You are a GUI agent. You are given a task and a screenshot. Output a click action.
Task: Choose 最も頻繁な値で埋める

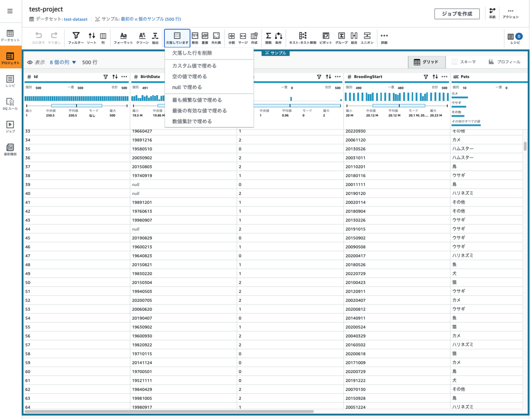tap(209, 100)
